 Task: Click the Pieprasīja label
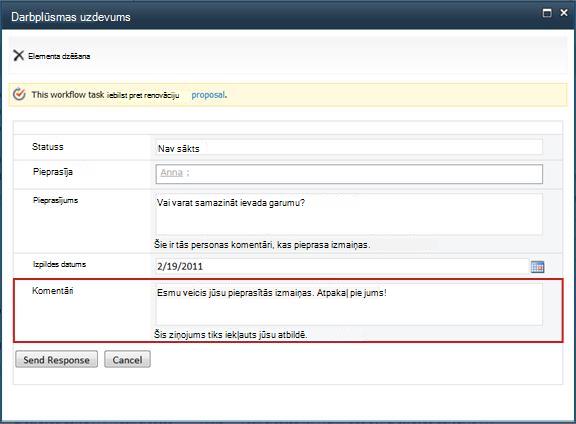click(53, 172)
